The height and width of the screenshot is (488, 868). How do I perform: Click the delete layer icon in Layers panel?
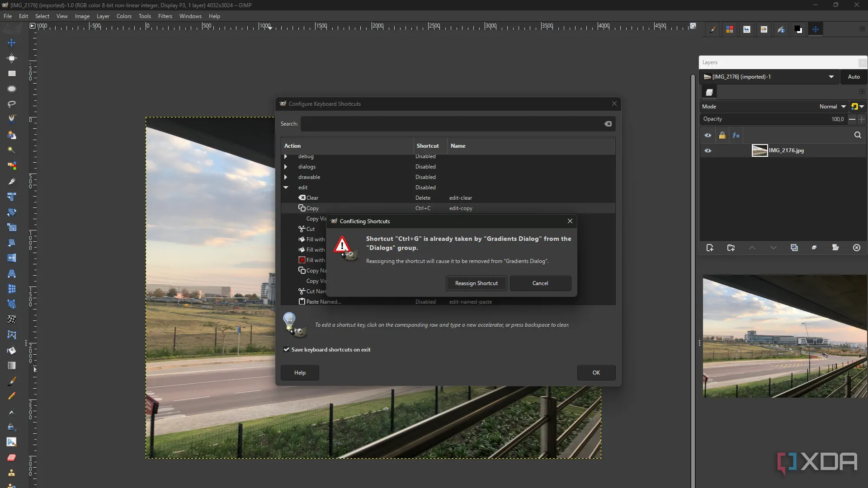856,248
